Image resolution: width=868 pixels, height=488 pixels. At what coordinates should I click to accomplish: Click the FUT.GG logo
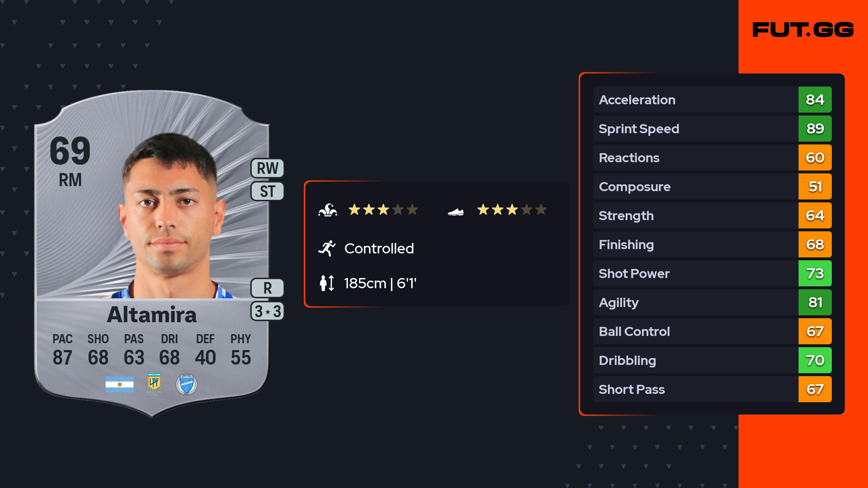[803, 30]
